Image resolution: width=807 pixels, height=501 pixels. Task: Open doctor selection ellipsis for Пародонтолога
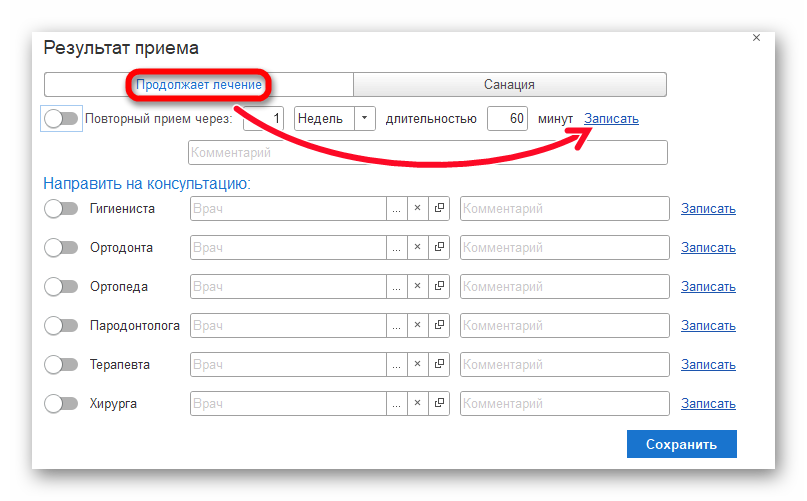[396, 325]
